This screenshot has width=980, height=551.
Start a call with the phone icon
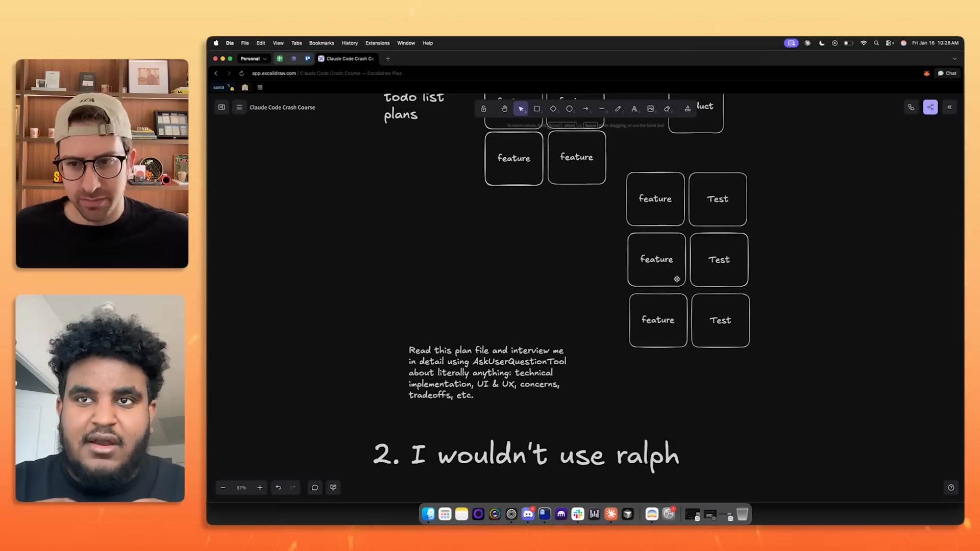(911, 107)
